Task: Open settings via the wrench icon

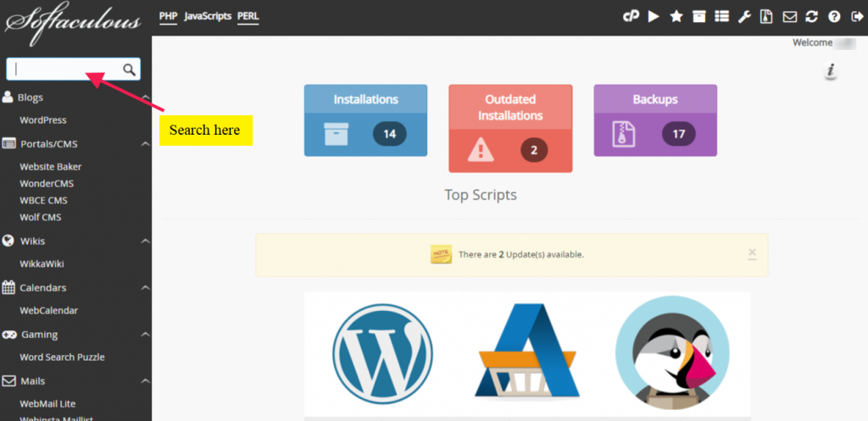Action: point(744,17)
